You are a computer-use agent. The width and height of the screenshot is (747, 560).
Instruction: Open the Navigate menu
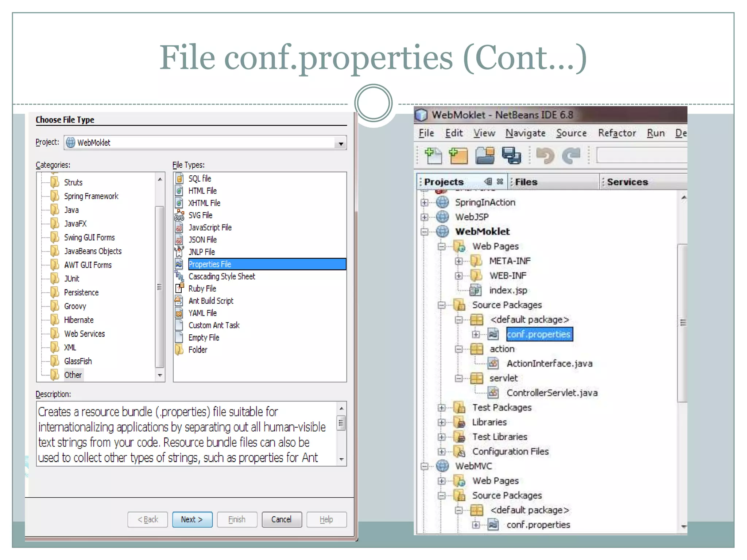[x=525, y=133]
